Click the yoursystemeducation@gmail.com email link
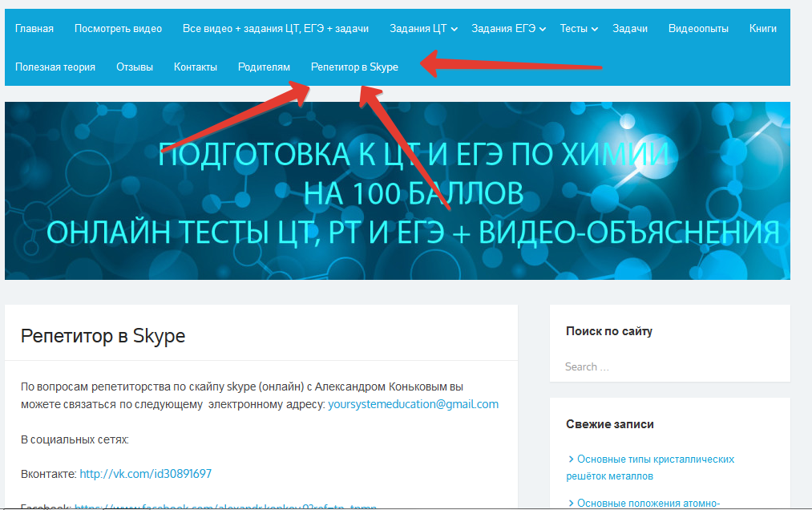This screenshot has height=510, width=812. (414, 404)
